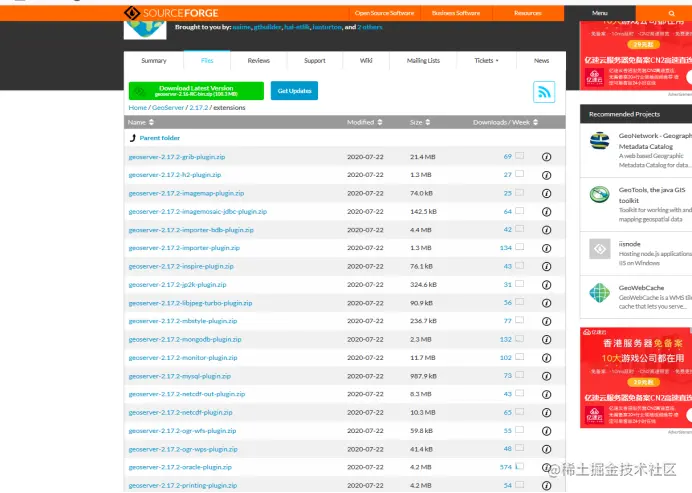Open the search magnifier icon
The width and height of the screenshot is (692, 493).
[671, 13]
